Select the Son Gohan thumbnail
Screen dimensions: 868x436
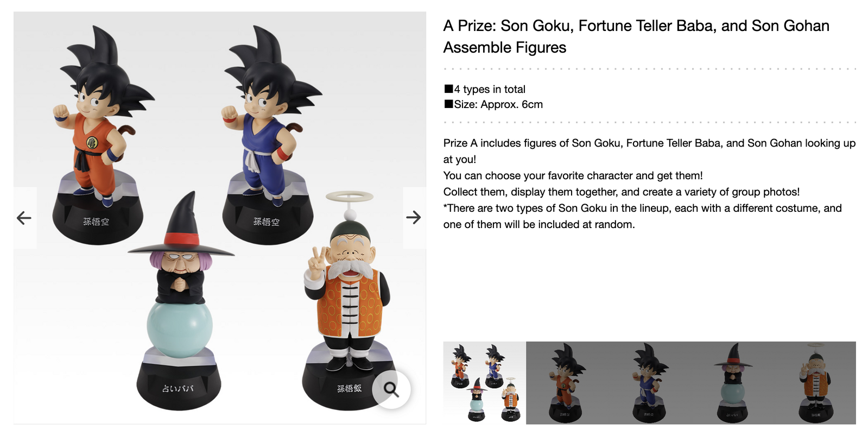point(815,383)
